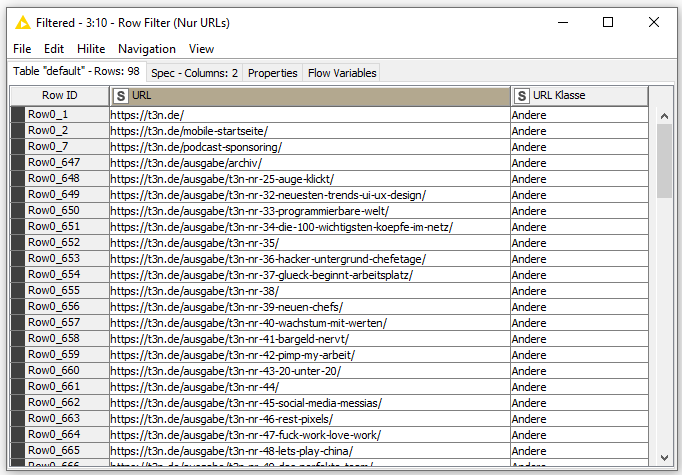The height and width of the screenshot is (475, 682).
Task: Click the cell https://t3n.de/podcast-sponsoring/
Action: pos(310,147)
